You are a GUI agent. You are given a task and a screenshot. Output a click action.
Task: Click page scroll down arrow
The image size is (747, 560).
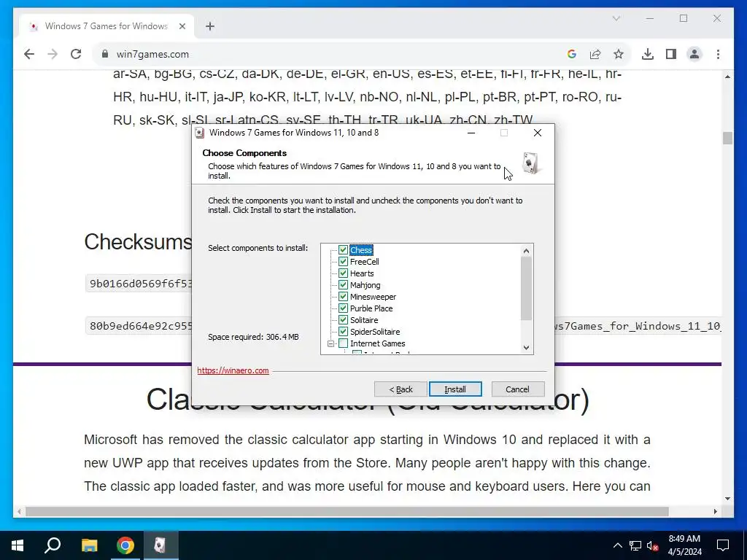[x=727, y=499]
